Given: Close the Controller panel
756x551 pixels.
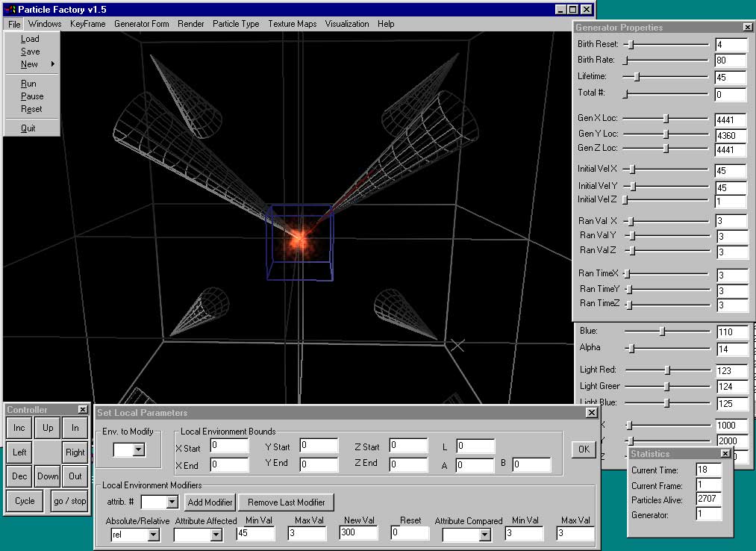Looking at the screenshot, I should 82,409.
